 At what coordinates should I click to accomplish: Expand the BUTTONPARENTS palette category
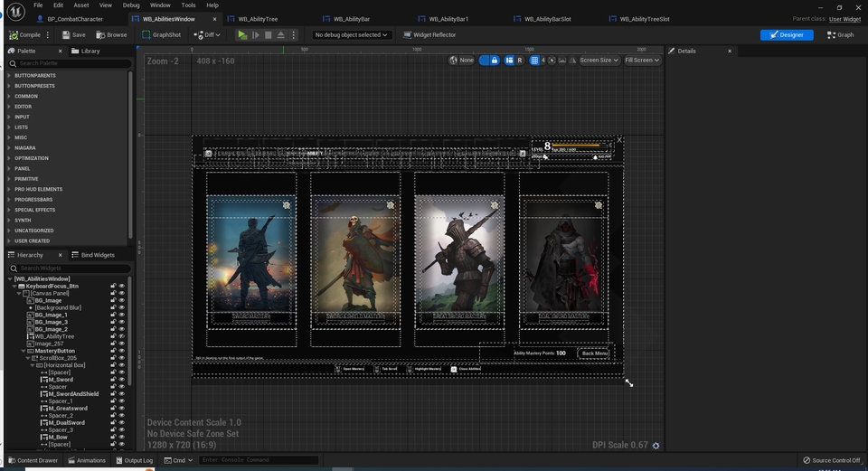pos(9,75)
